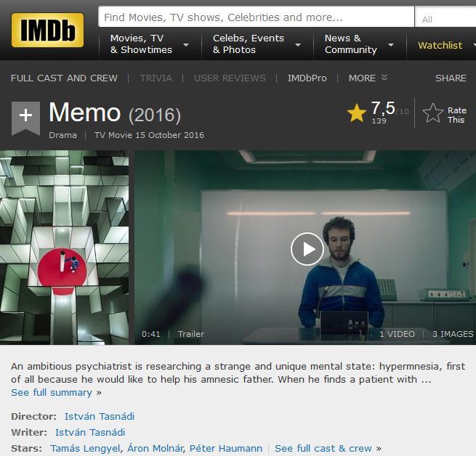Open News & Community dropdown
Image resolution: width=476 pixels, height=456 pixels.
359,44
